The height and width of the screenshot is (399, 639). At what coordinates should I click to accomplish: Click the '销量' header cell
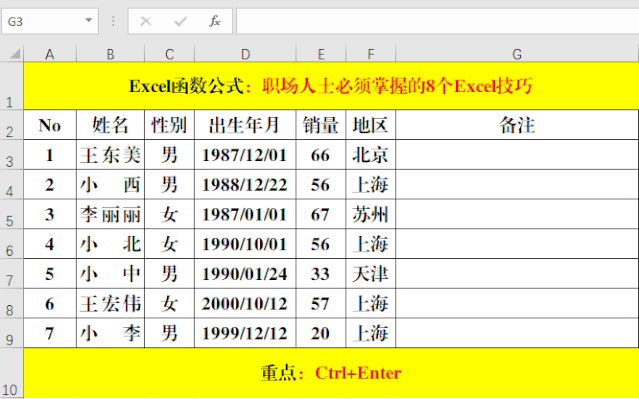(321, 125)
